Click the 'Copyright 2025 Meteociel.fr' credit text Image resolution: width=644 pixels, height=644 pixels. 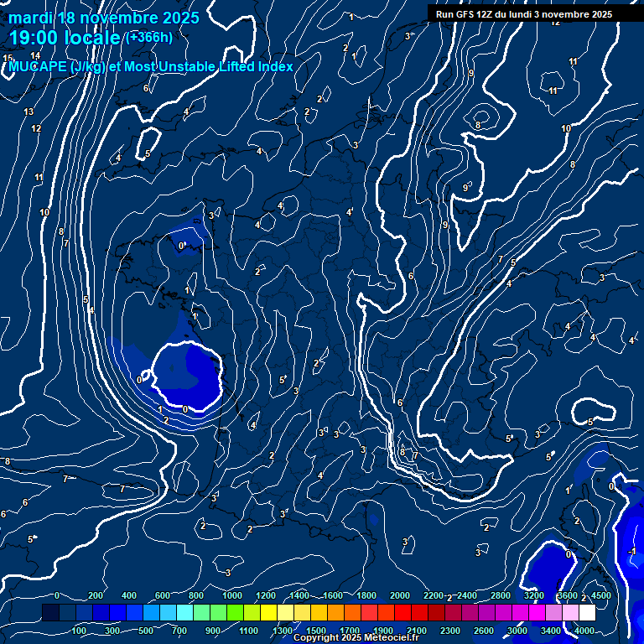coord(356,637)
